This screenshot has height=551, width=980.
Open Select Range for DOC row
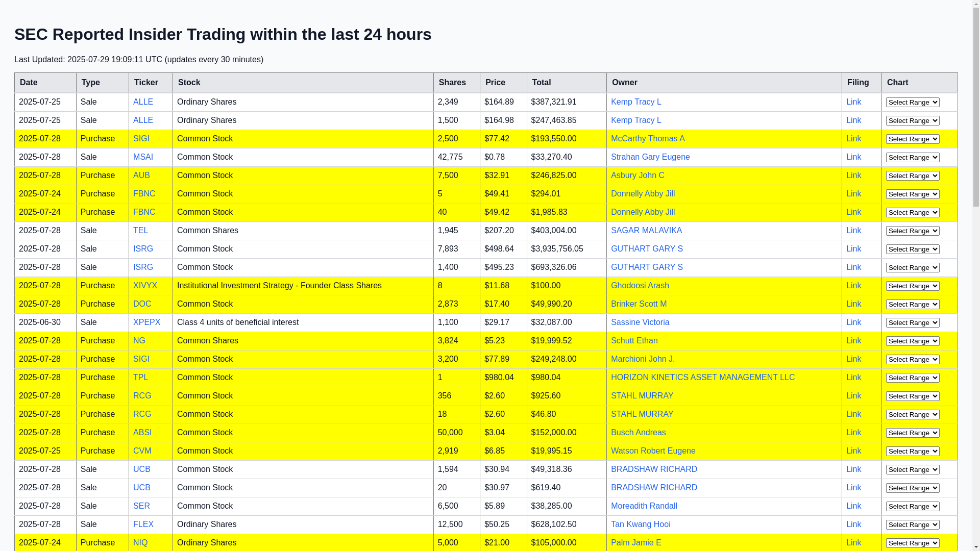click(x=913, y=304)
